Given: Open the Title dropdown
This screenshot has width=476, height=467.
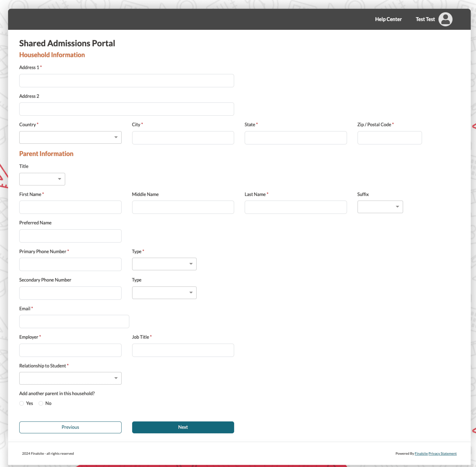Looking at the screenshot, I should pos(42,179).
